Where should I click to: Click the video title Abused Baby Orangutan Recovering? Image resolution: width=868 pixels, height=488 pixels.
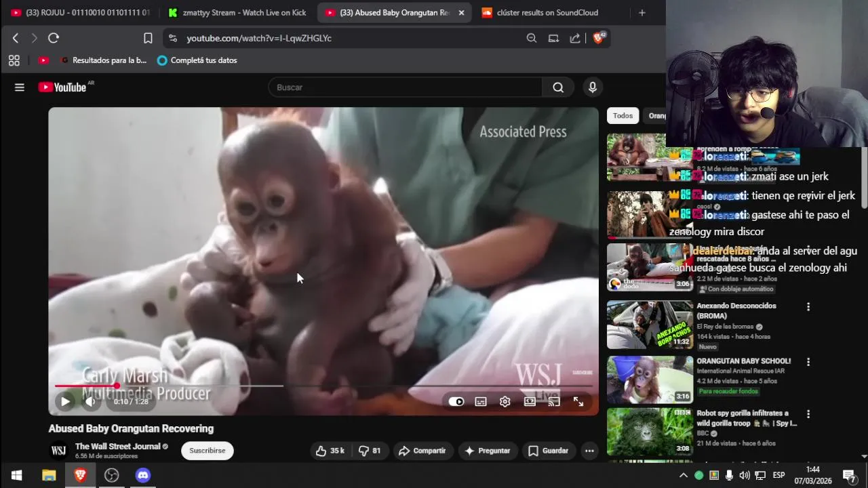pos(131,428)
